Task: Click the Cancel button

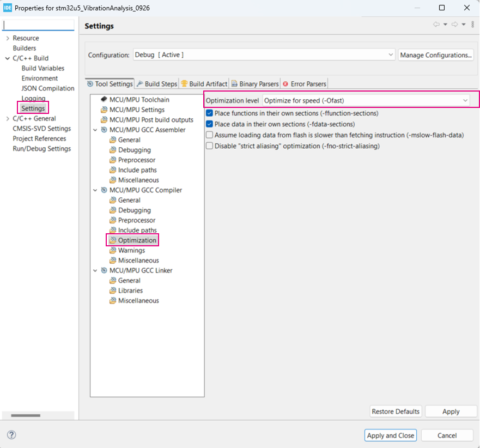Action: tap(447, 435)
